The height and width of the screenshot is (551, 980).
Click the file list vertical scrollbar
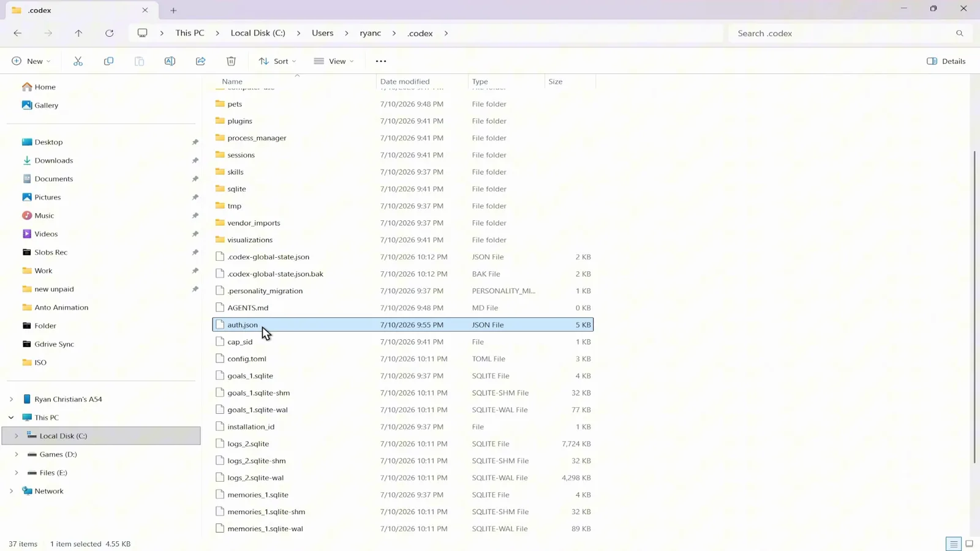pyautogui.click(x=974, y=306)
